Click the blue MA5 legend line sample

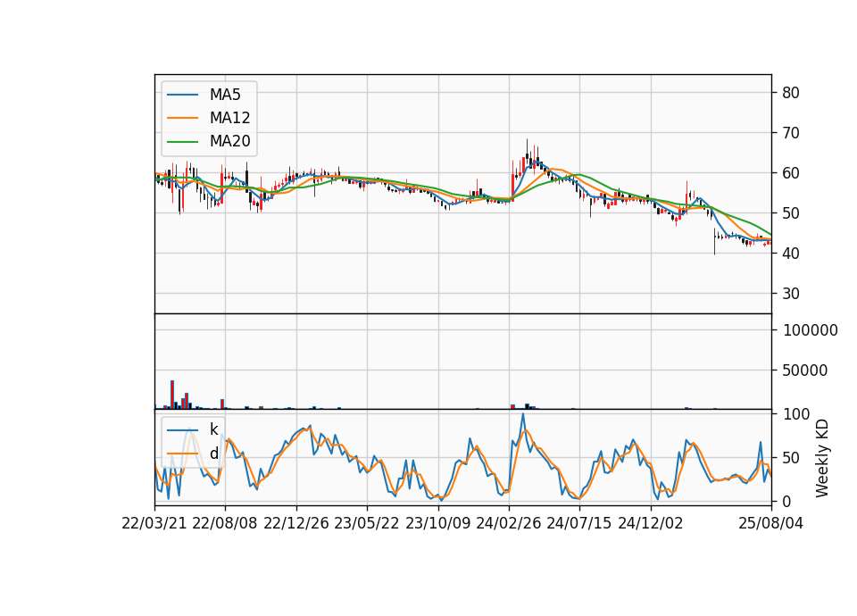[182, 95]
